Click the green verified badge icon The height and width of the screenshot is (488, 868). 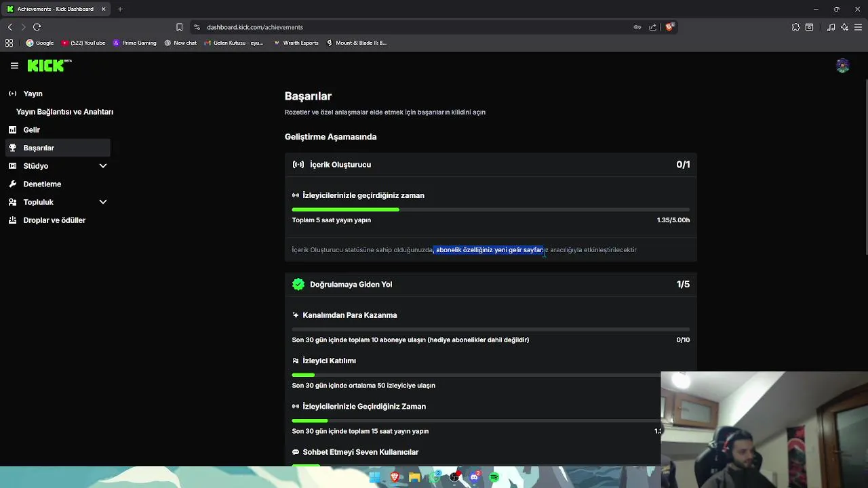click(298, 284)
